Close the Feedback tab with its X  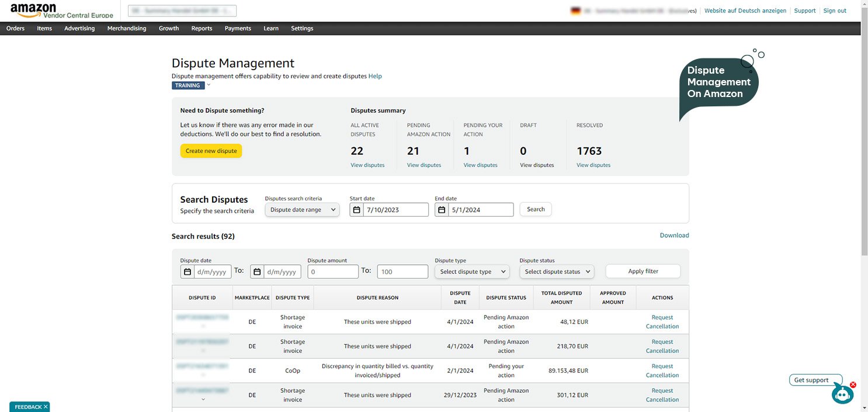46,407
